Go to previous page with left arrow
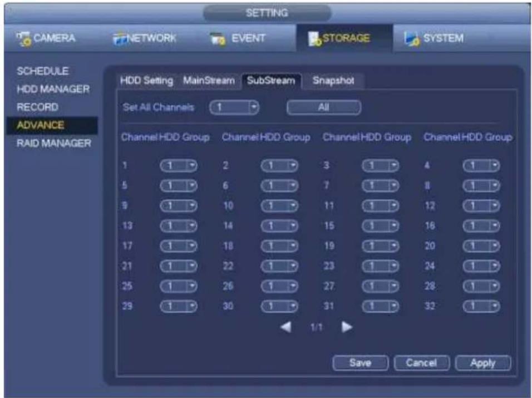532x398 pixels. click(285, 327)
